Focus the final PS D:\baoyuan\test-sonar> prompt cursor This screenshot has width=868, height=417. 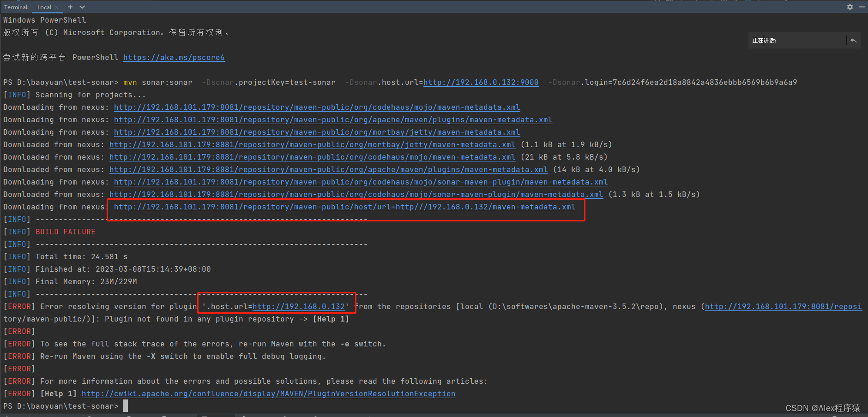click(x=126, y=406)
